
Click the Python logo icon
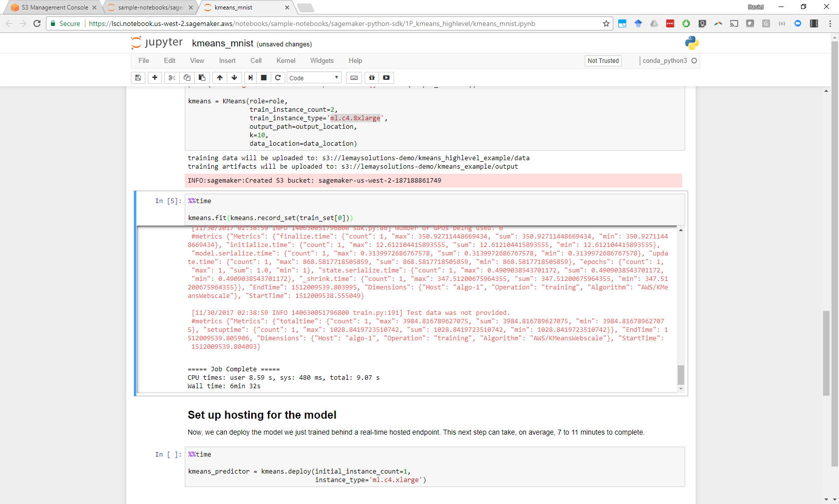coord(692,43)
